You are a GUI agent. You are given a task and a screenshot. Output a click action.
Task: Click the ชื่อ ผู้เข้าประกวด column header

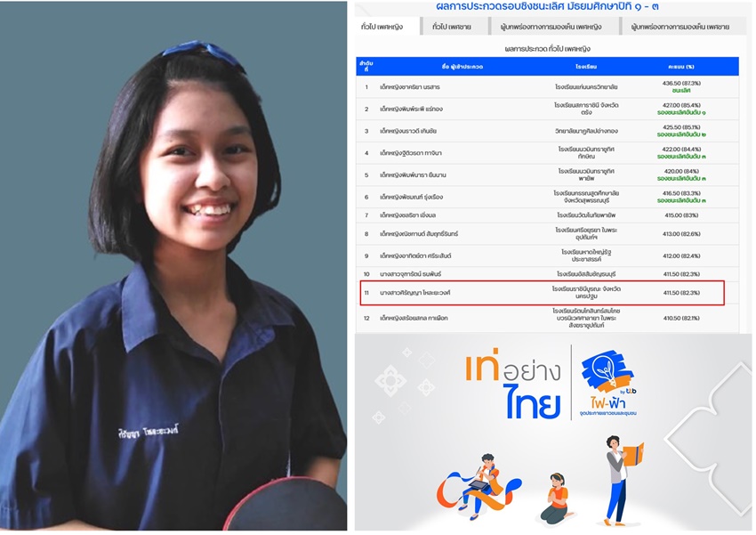point(462,67)
